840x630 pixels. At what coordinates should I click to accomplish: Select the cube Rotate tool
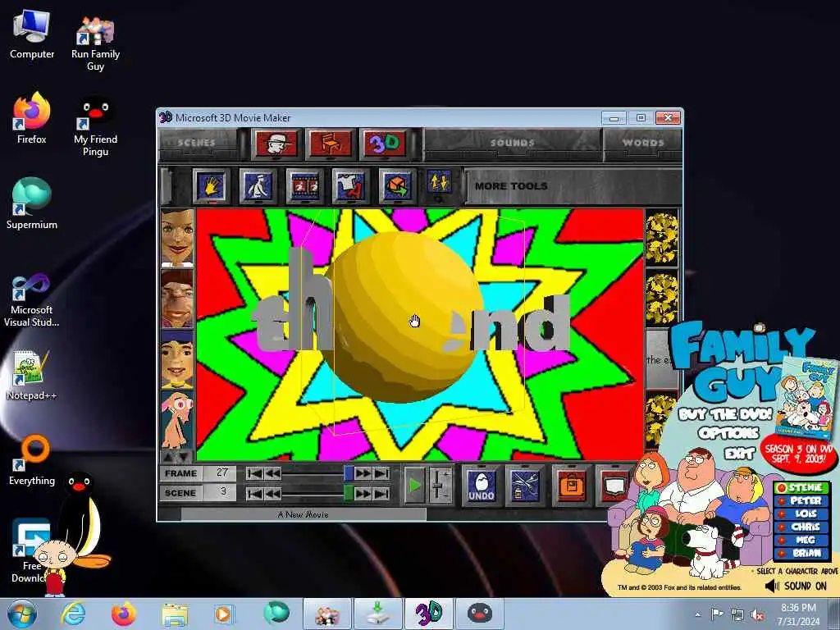coord(397,186)
